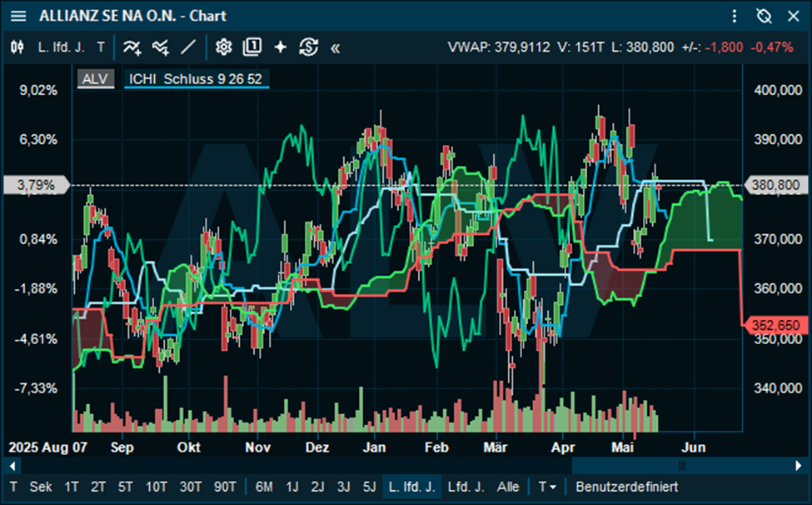Click the 9,02% percent axis label
The height and width of the screenshot is (505, 812).
pyautogui.click(x=38, y=90)
